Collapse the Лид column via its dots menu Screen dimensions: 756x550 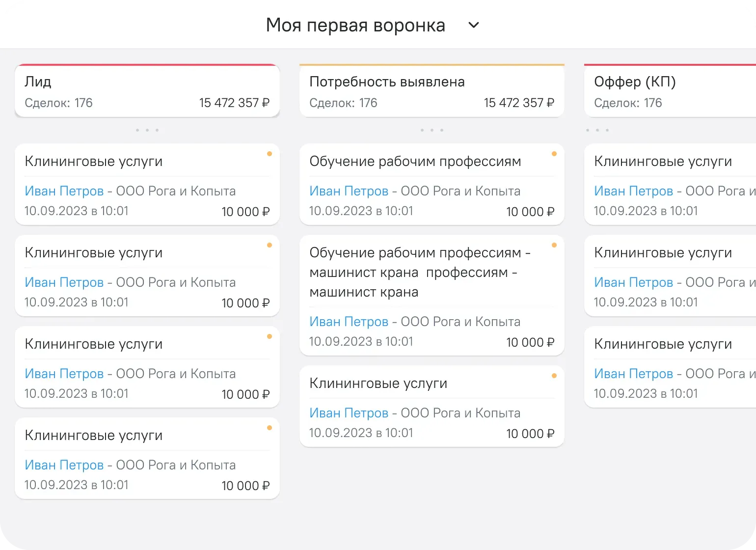tap(147, 130)
